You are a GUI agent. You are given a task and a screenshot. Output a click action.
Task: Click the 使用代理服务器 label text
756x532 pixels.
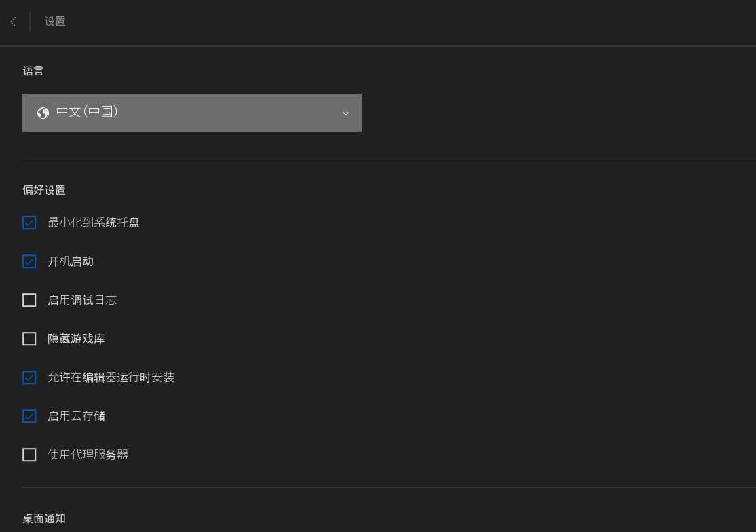[x=88, y=455]
